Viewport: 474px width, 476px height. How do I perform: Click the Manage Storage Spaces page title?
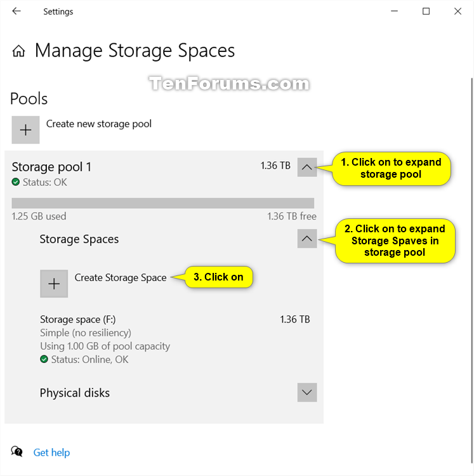tap(135, 50)
